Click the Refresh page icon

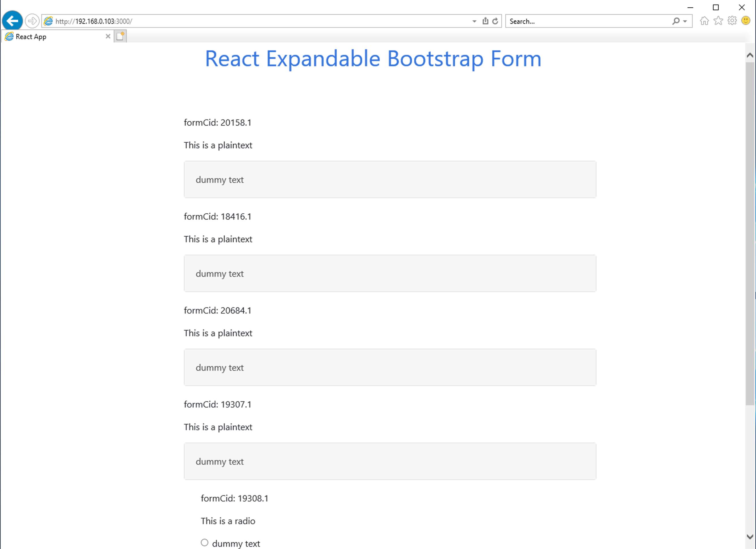click(x=495, y=21)
